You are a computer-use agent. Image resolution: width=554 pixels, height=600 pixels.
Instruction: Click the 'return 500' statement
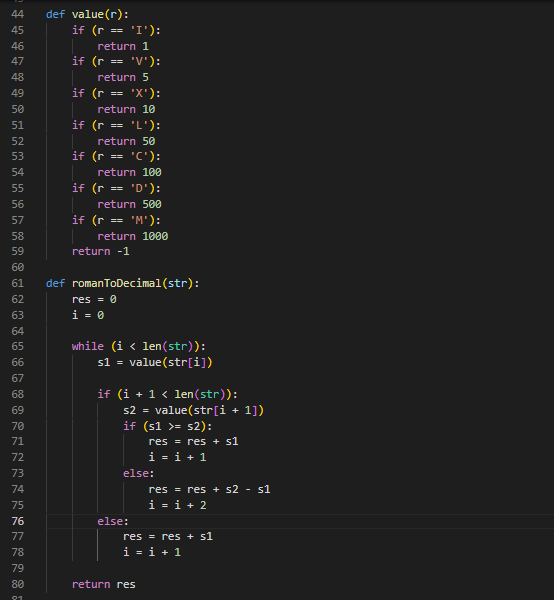[129, 204]
